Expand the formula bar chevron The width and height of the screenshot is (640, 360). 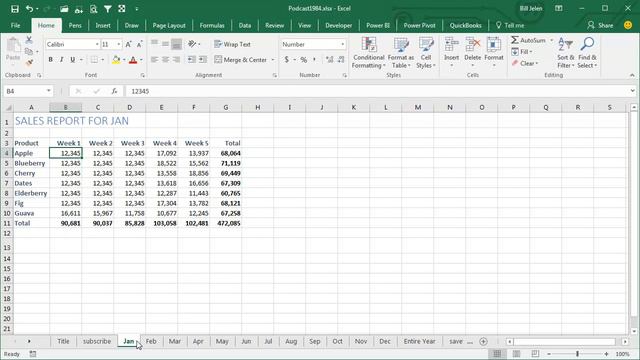[x=632, y=91]
